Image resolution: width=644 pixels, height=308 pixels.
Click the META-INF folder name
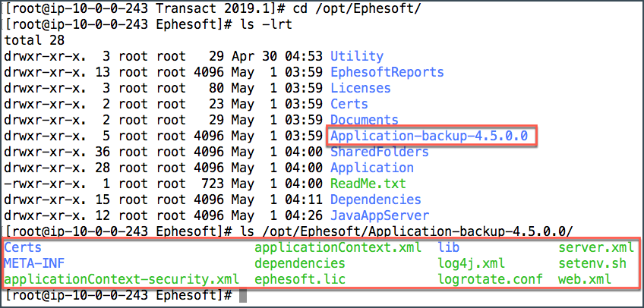click(34, 264)
